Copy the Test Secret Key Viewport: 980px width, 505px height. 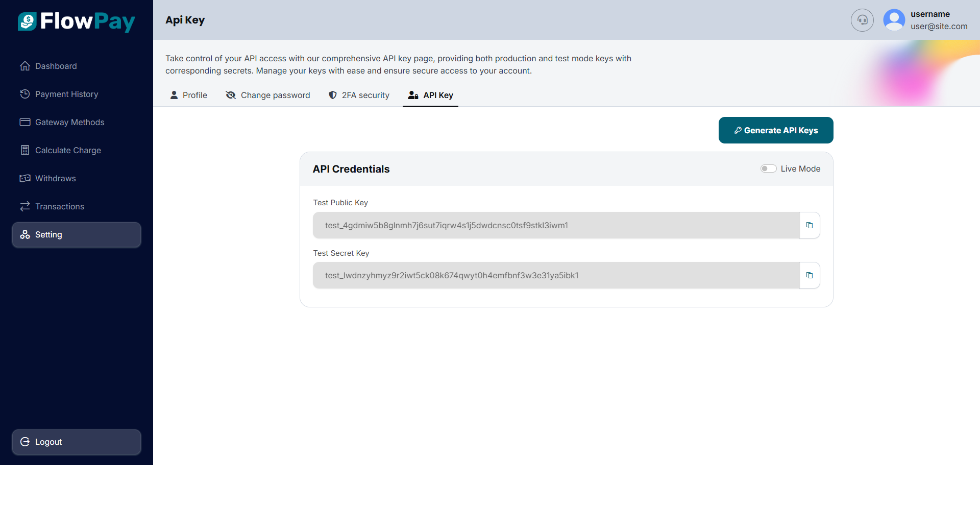coord(810,276)
